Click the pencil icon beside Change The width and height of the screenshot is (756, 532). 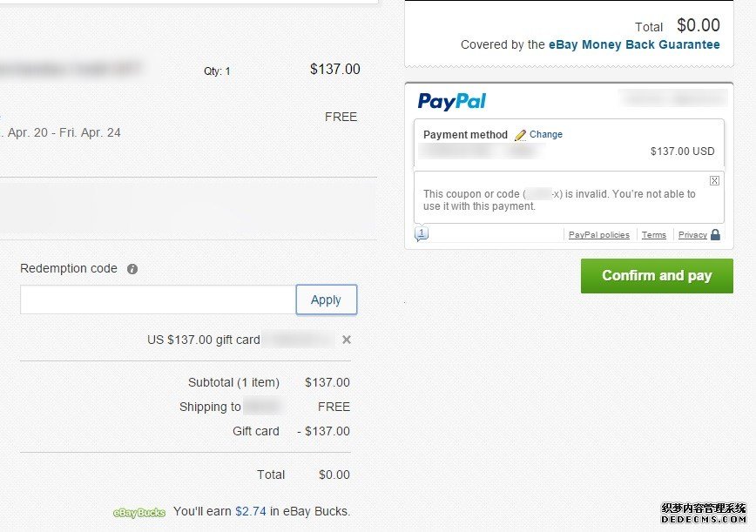tap(520, 135)
